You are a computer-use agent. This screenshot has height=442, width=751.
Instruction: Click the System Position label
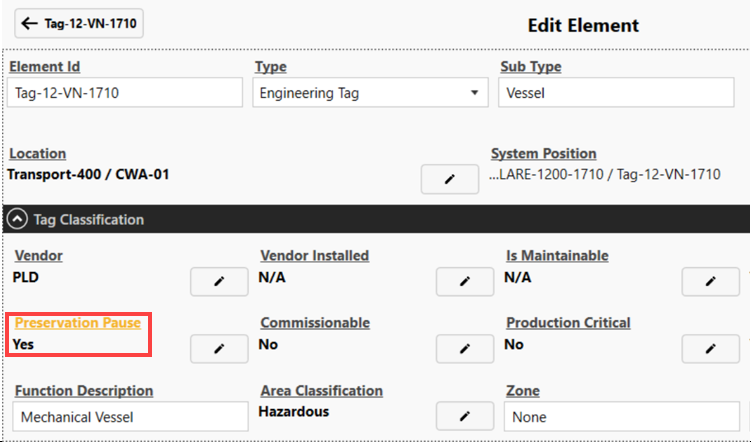pyautogui.click(x=543, y=154)
